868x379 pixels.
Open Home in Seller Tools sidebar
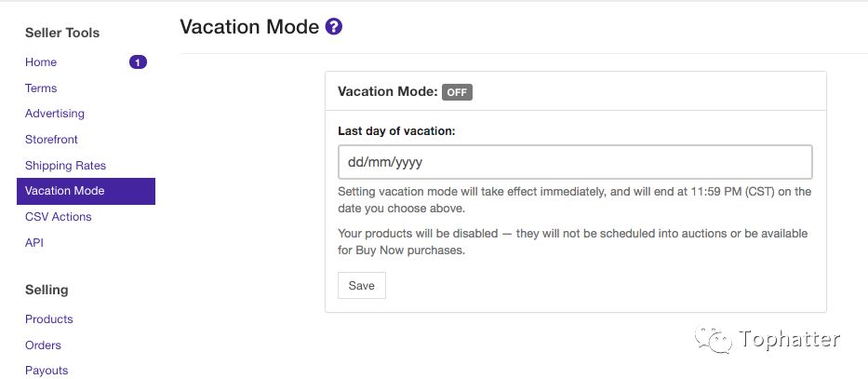(x=41, y=62)
